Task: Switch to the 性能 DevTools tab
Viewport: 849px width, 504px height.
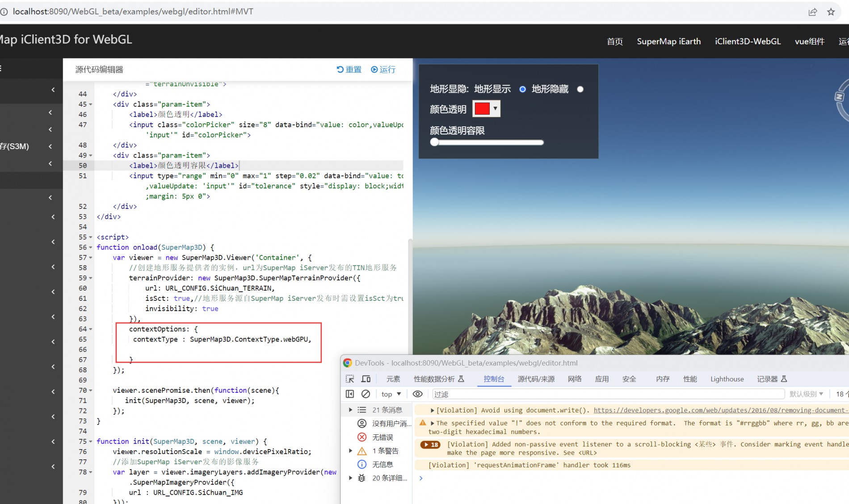Action: point(690,379)
